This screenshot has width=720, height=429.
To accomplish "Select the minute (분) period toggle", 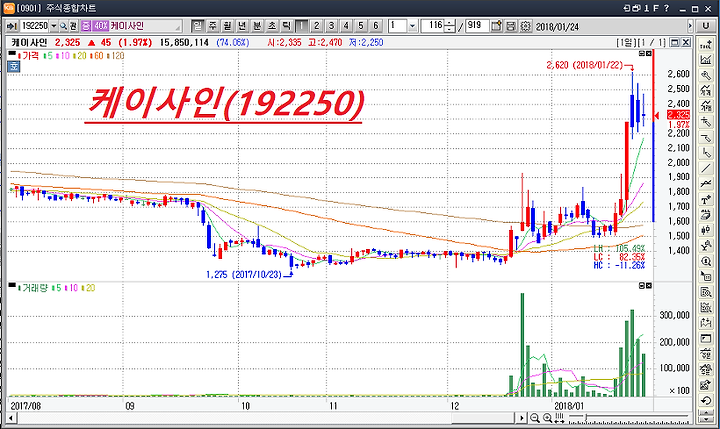I will coord(257,26).
